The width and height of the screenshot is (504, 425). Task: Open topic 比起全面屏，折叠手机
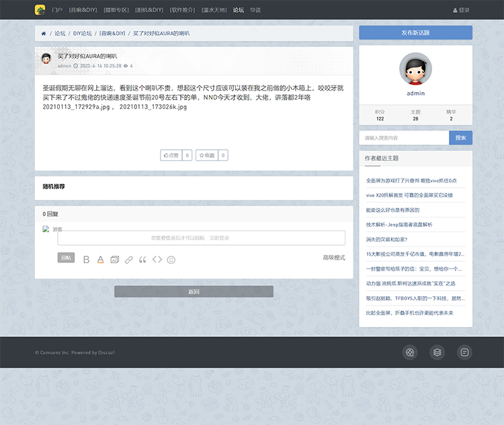pos(410,313)
